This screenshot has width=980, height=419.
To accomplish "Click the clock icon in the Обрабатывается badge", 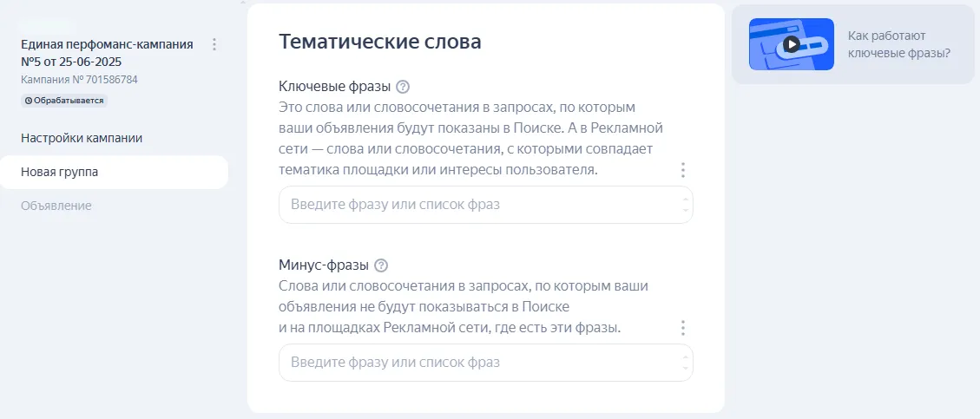I will [29, 101].
